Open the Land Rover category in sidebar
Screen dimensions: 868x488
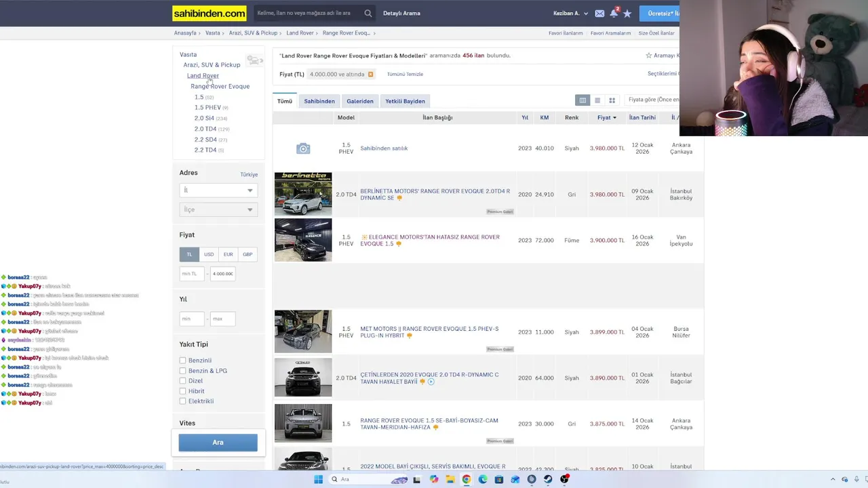pyautogui.click(x=203, y=76)
